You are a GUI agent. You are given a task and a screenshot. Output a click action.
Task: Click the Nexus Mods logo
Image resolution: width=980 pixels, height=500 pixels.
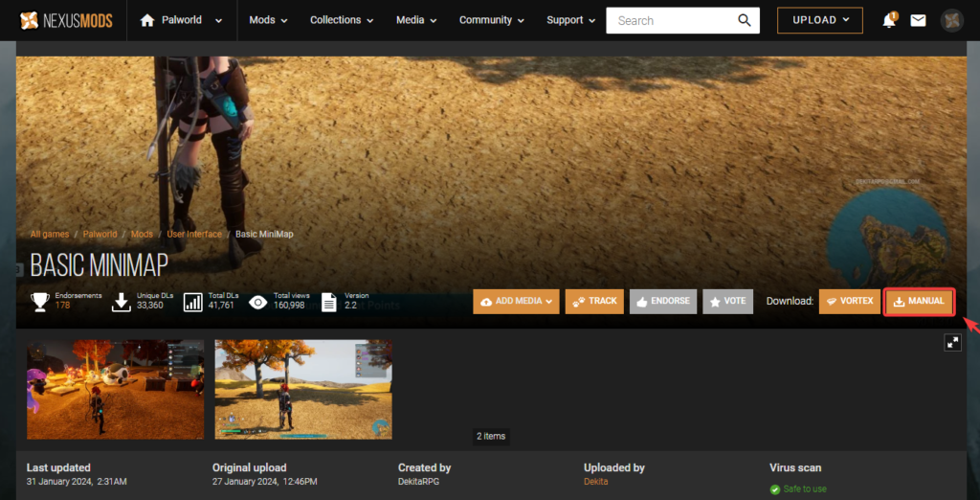(x=64, y=20)
